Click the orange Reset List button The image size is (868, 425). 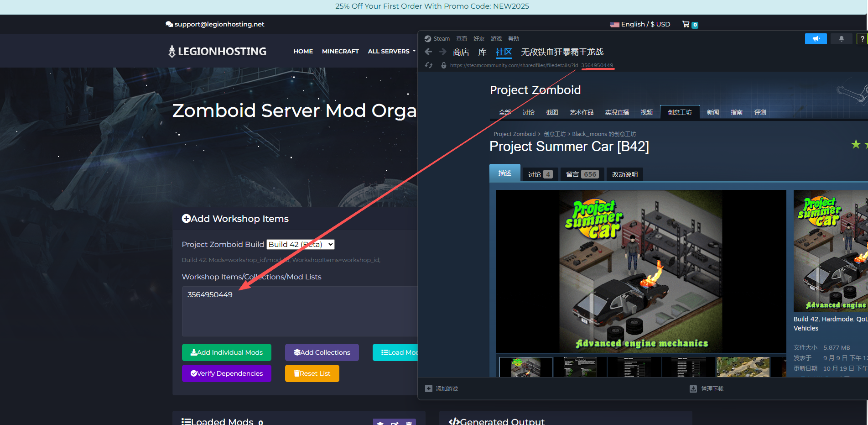click(312, 373)
